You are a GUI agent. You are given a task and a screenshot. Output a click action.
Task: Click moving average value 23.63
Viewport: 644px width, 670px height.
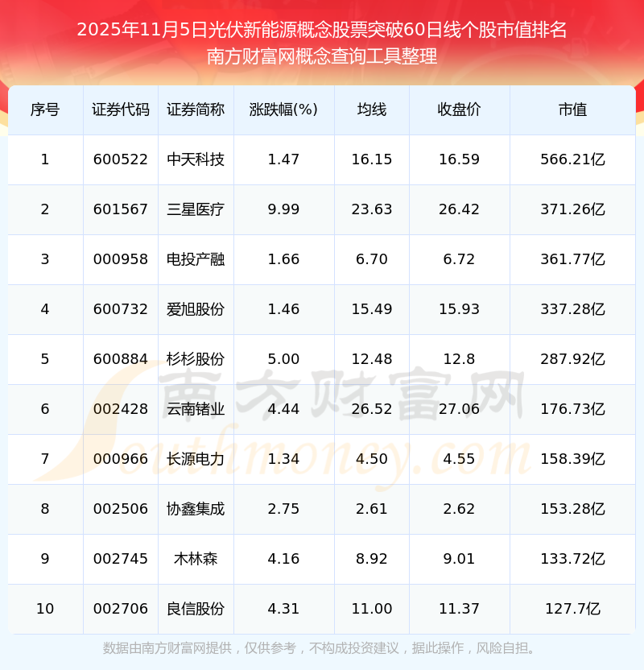pos(372,209)
